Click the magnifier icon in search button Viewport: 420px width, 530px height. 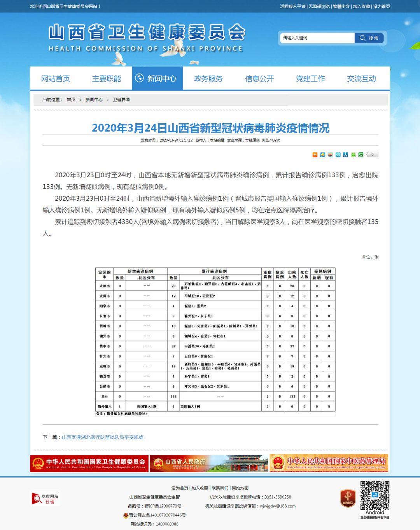tap(362, 38)
